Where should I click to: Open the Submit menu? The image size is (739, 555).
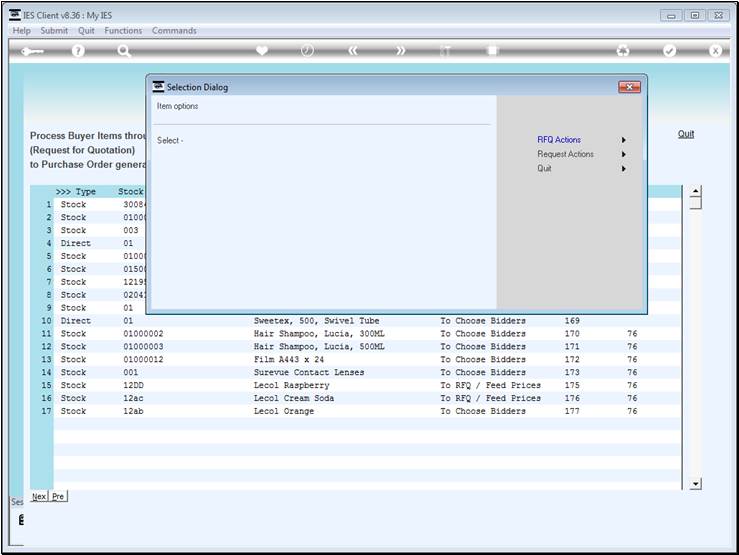pyautogui.click(x=54, y=31)
